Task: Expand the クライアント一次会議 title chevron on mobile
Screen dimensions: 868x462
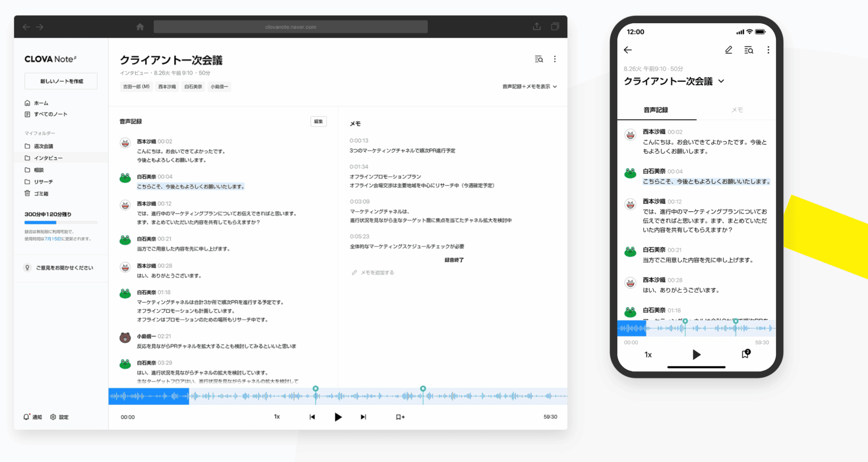Action: tap(720, 81)
